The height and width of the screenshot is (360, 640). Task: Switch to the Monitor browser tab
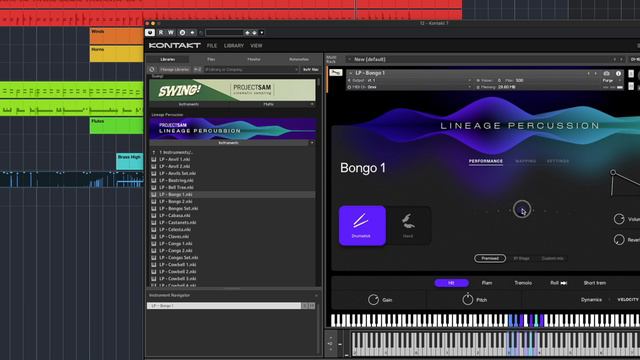[254, 60]
